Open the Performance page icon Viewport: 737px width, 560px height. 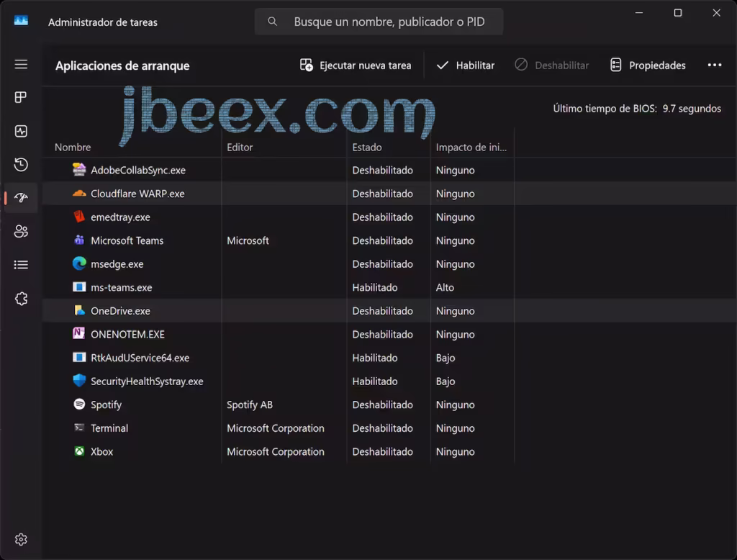point(21,131)
